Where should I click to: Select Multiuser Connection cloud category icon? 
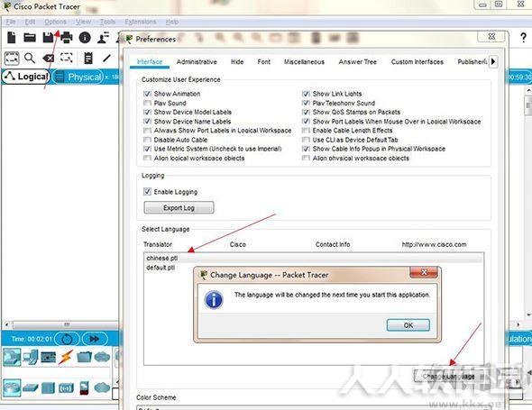[102, 357]
